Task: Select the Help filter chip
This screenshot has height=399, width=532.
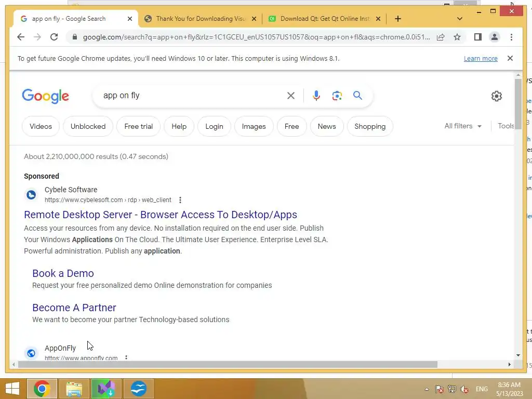Action: [x=179, y=126]
